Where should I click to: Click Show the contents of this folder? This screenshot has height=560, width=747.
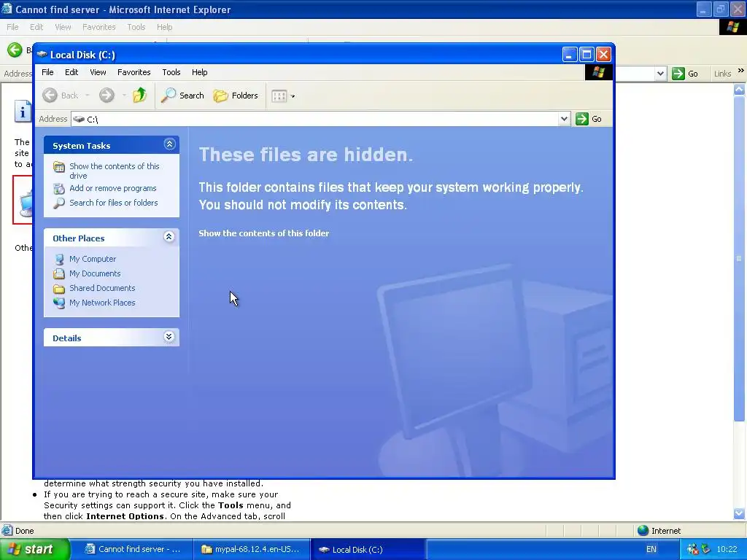263,233
